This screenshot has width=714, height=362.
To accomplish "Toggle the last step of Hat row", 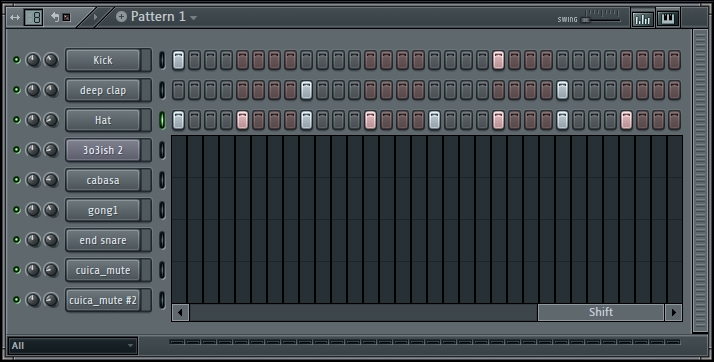I will tap(674, 120).
